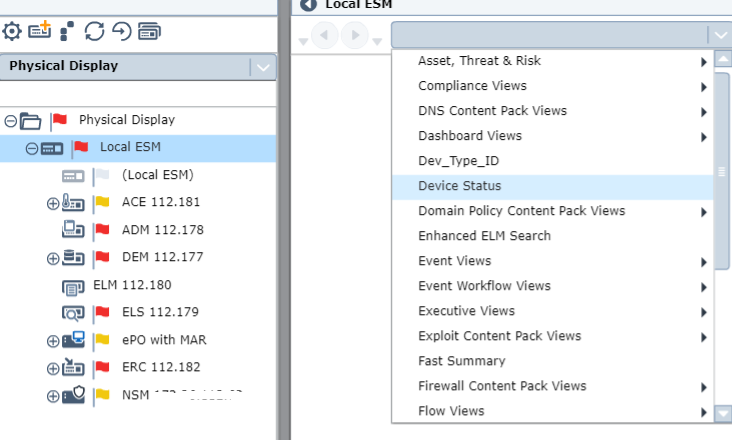732x440 pixels.
Task: Click the ADM 112.178 device icon
Action: pyautogui.click(x=73, y=230)
